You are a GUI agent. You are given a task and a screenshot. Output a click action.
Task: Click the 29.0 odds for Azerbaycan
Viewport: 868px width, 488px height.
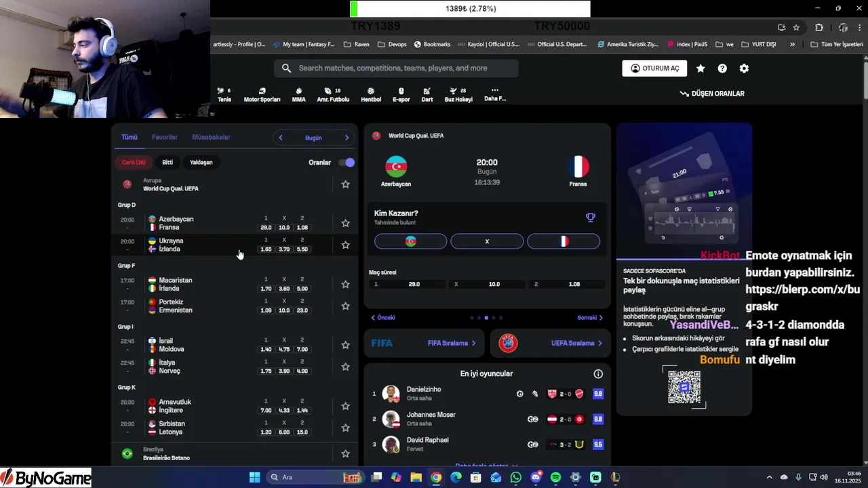coord(266,228)
